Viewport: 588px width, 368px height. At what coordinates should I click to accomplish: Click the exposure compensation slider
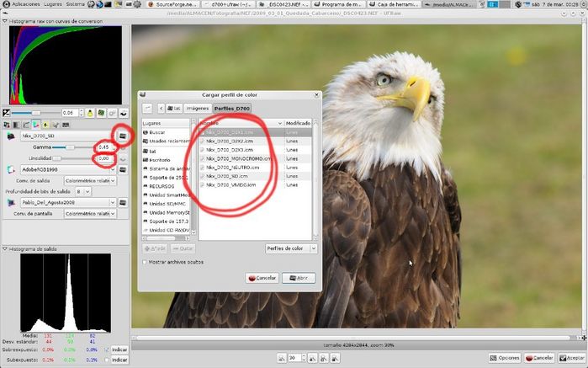click(x=36, y=113)
